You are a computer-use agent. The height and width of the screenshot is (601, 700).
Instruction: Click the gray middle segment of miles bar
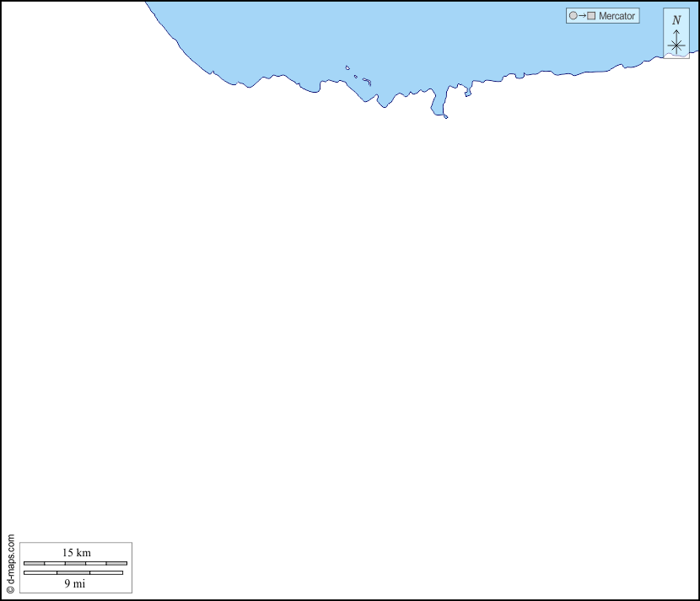[x=73, y=573]
